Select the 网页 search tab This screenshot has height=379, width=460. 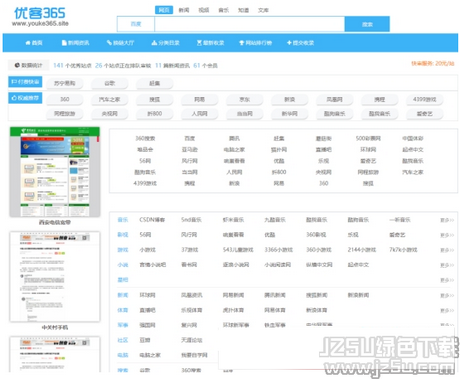[x=164, y=10]
